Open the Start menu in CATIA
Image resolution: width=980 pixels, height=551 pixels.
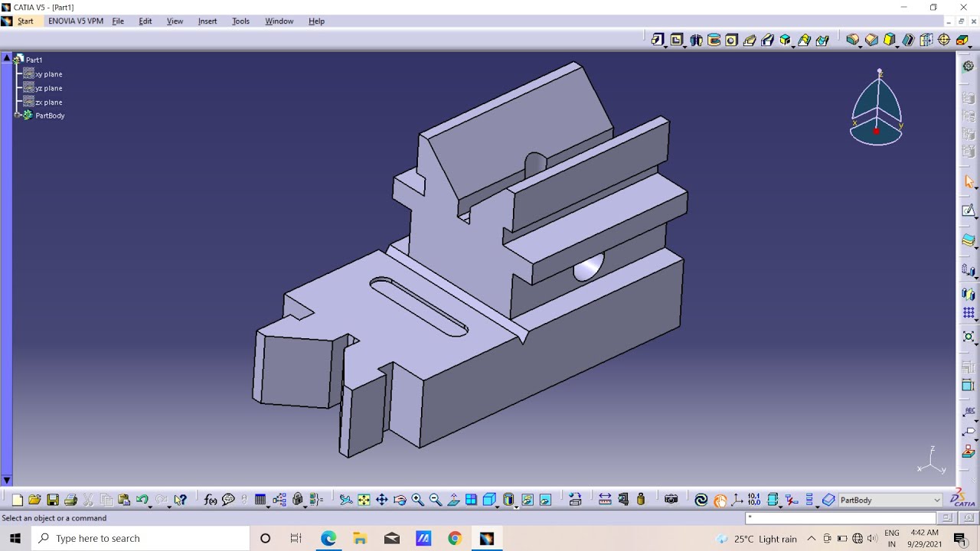click(x=25, y=21)
